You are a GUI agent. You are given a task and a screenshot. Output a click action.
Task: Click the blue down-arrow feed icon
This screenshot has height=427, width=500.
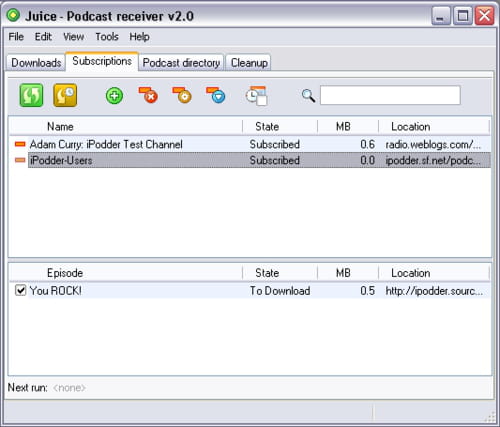pyautogui.click(x=216, y=95)
